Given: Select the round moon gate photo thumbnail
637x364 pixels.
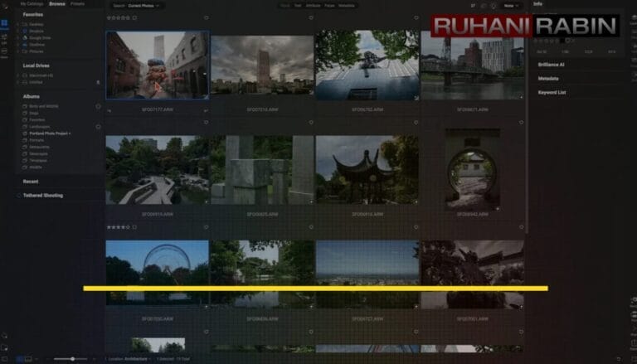Looking at the screenshot, I should 473,170.
